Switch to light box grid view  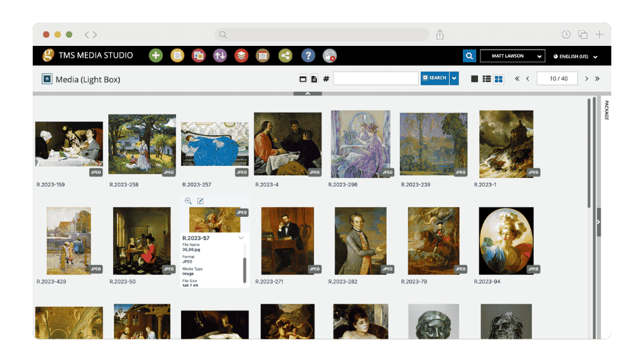pyautogui.click(x=499, y=79)
